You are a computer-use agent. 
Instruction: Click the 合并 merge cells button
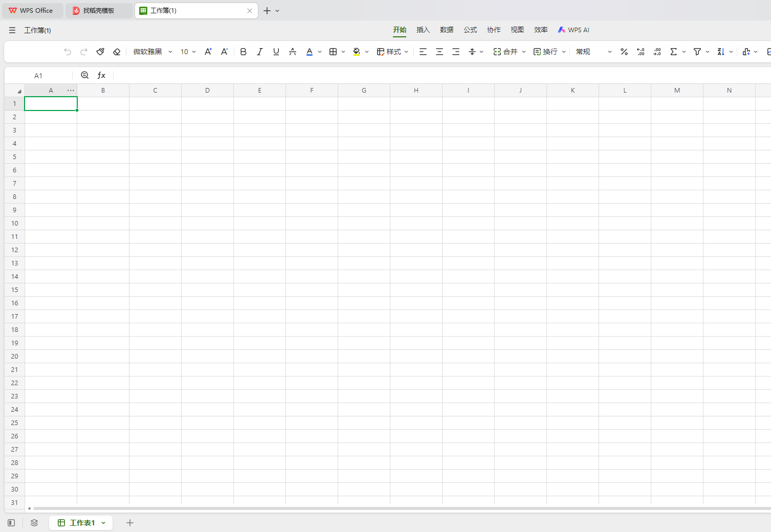(x=505, y=52)
